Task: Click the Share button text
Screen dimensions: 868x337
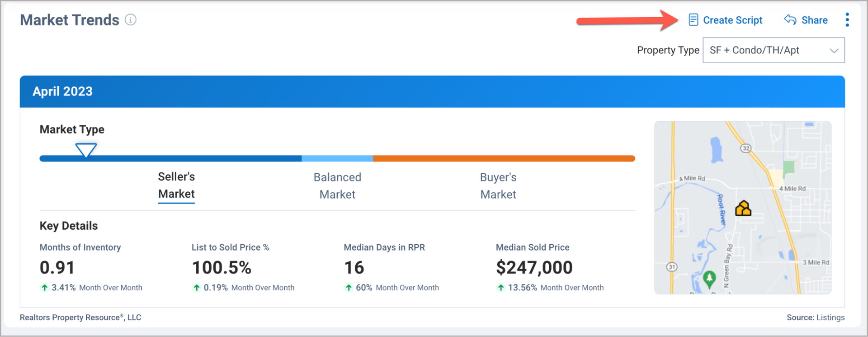Action: (814, 20)
